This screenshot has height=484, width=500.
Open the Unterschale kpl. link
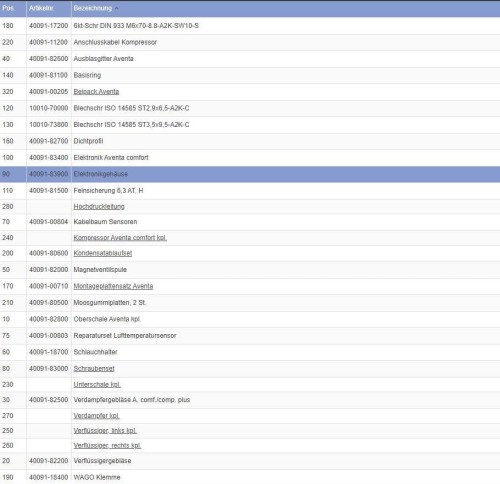97,385
